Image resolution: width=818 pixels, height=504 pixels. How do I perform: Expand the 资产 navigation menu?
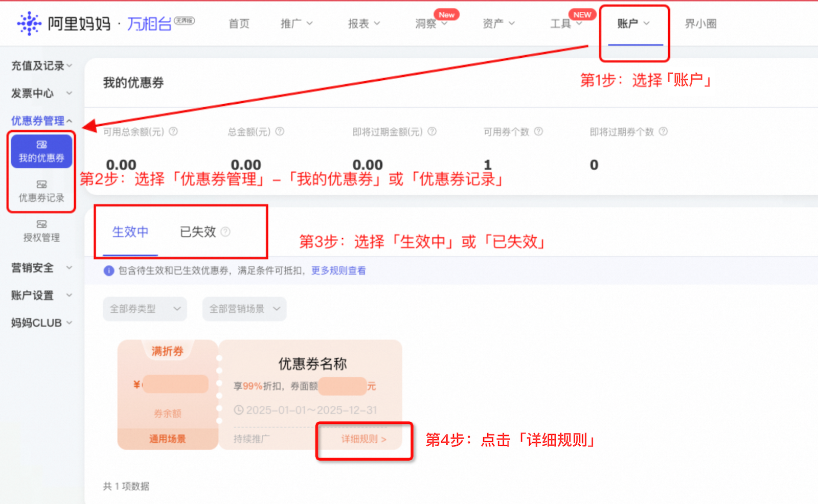click(x=499, y=24)
